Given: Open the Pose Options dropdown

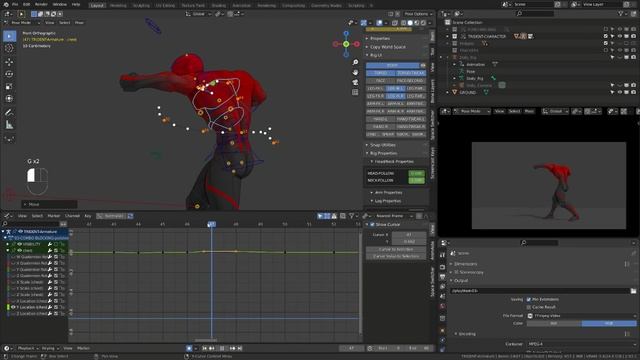Looking at the screenshot, I should 418,14.
